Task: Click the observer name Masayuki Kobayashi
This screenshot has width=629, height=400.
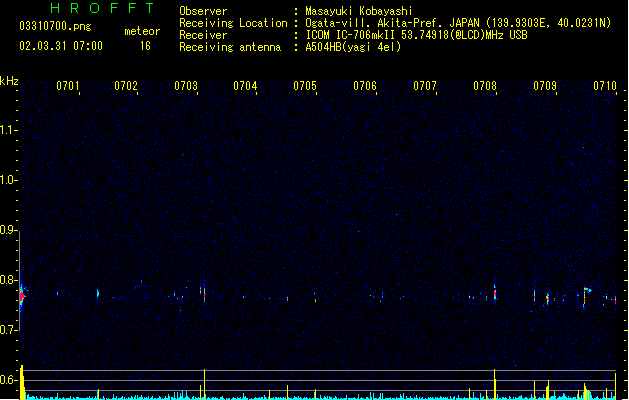Action: coord(359,11)
